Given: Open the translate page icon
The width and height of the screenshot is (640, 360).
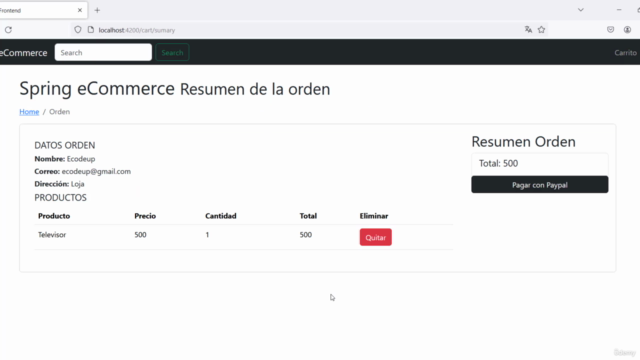Looking at the screenshot, I should click(x=528, y=29).
